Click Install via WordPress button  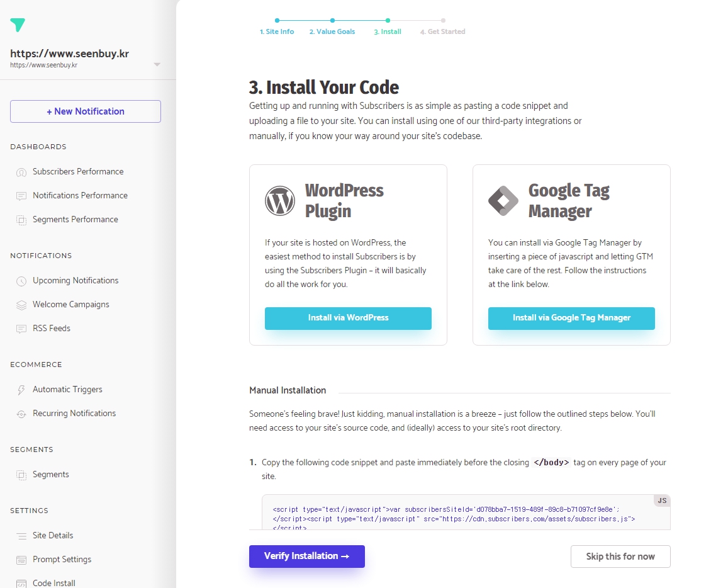click(x=348, y=318)
